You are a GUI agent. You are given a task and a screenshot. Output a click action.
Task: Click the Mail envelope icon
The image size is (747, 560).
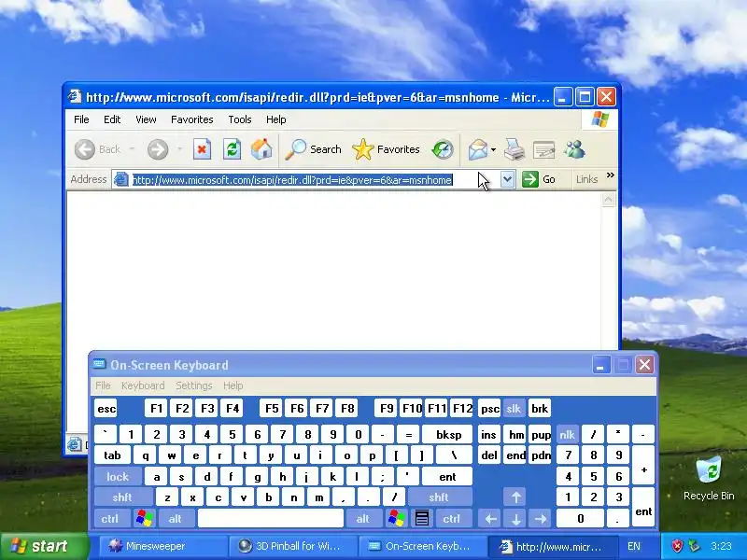[x=477, y=149]
